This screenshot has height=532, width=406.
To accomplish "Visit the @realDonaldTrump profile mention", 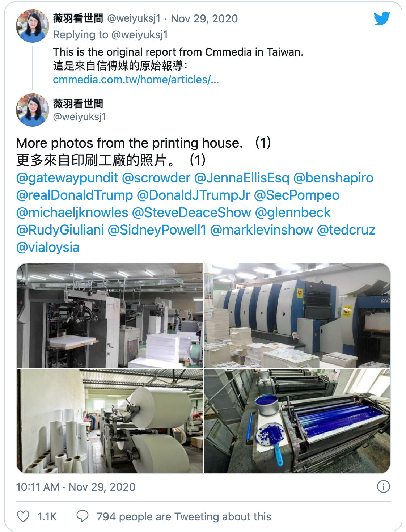I will (75, 195).
